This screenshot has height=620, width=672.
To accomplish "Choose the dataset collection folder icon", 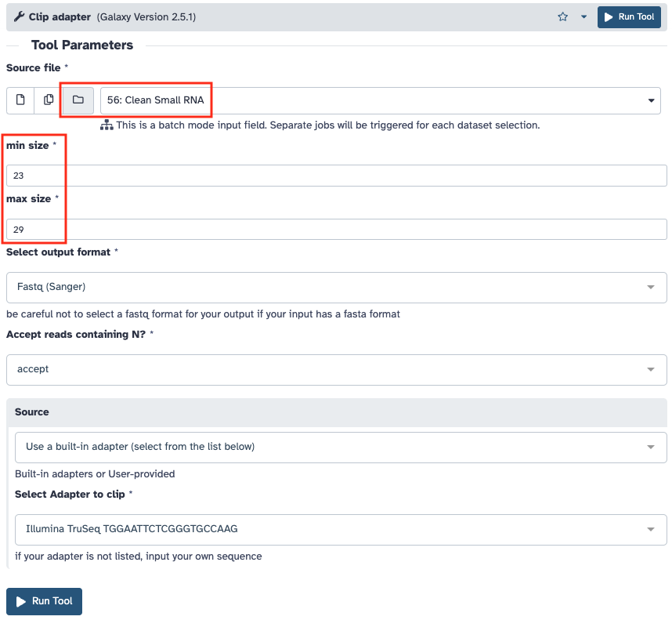I will pos(78,100).
